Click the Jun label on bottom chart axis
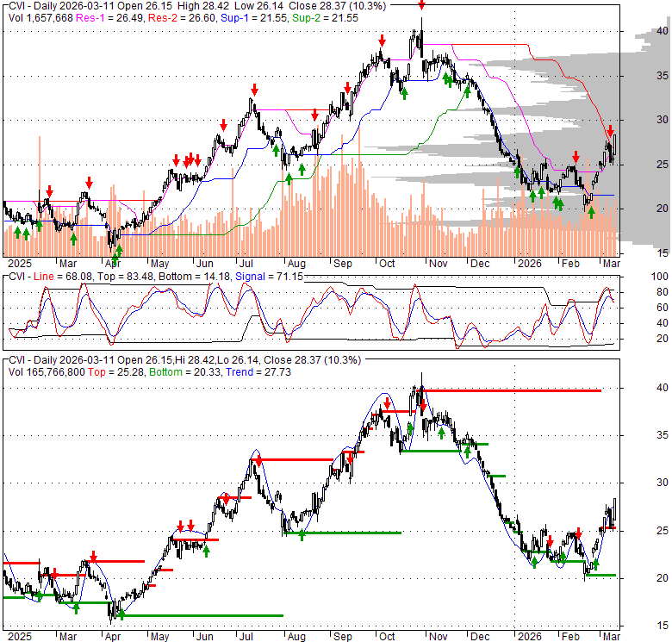The image size is (672, 642). (x=204, y=637)
